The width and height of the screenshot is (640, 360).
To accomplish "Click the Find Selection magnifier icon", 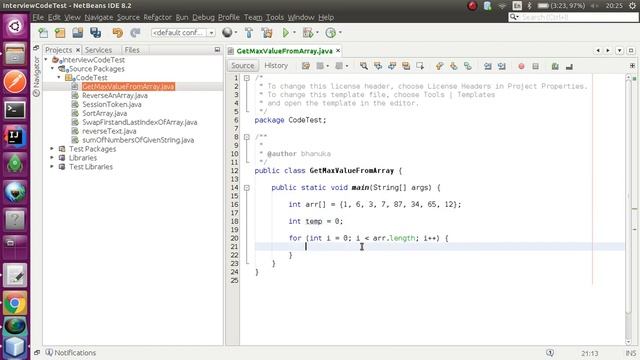I will tap(364, 66).
